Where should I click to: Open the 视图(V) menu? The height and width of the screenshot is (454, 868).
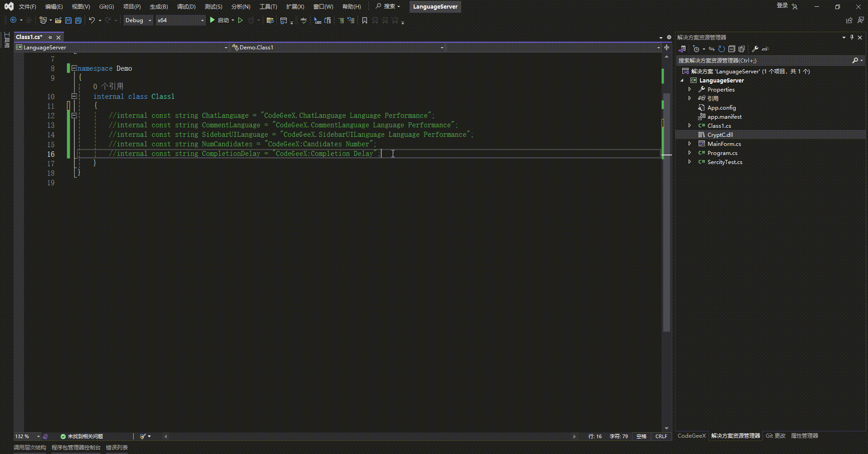click(81, 6)
